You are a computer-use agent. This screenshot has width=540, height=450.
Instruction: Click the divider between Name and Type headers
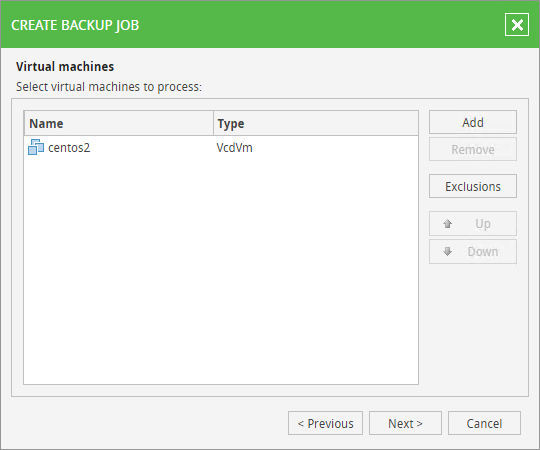pyautogui.click(x=214, y=123)
